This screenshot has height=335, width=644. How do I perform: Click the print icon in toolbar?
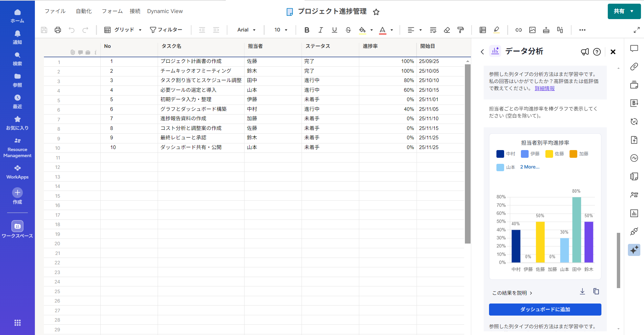click(58, 30)
